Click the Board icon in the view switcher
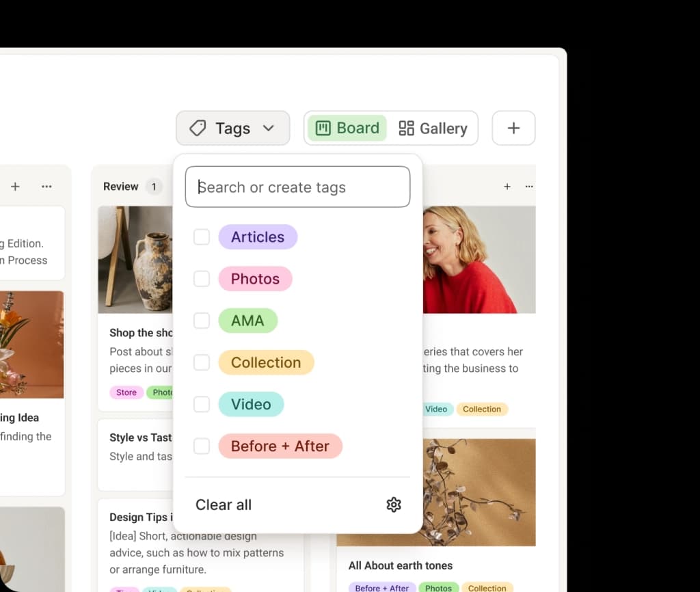The height and width of the screenshot is (592, 700). coord(323,128)
